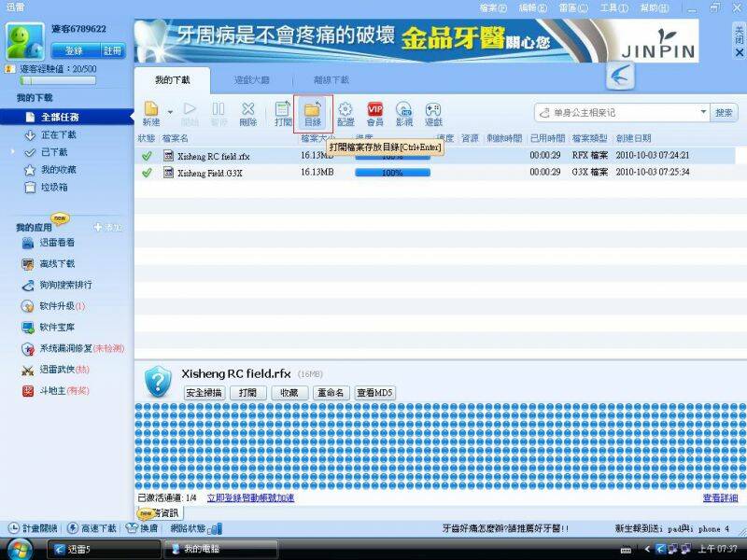Open 我的收藏 favorites

click(58, 170)
